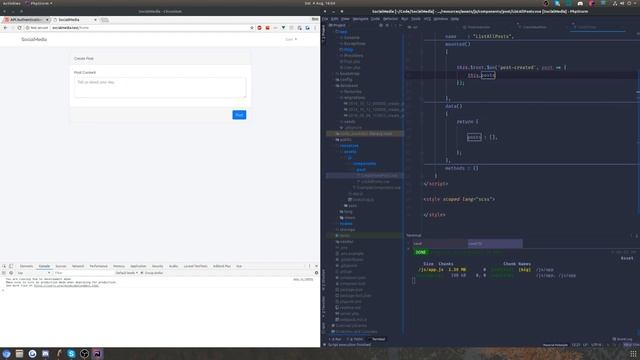Click the Skype icon in the taskbar
The height and width of the screenshot is (360, 640).
tap(71, 354)
